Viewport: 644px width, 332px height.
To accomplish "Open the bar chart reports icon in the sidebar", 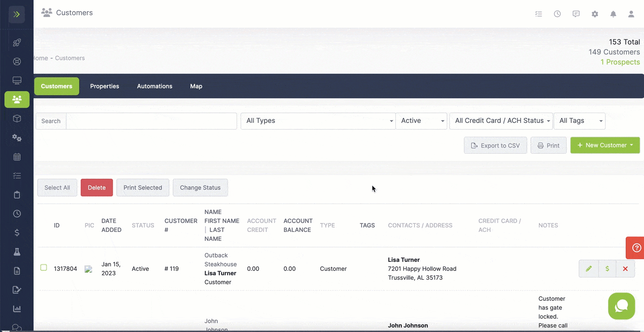I will [17, 309].
